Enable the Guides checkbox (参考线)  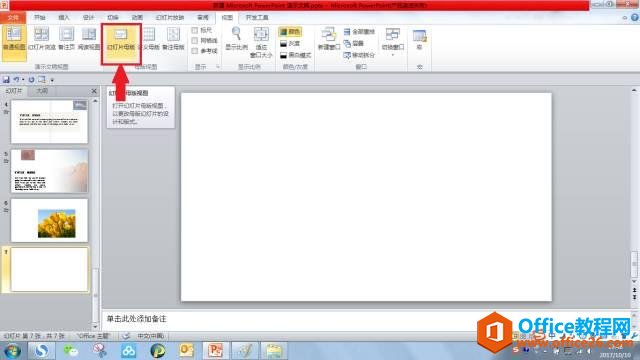tap(195, 51)
